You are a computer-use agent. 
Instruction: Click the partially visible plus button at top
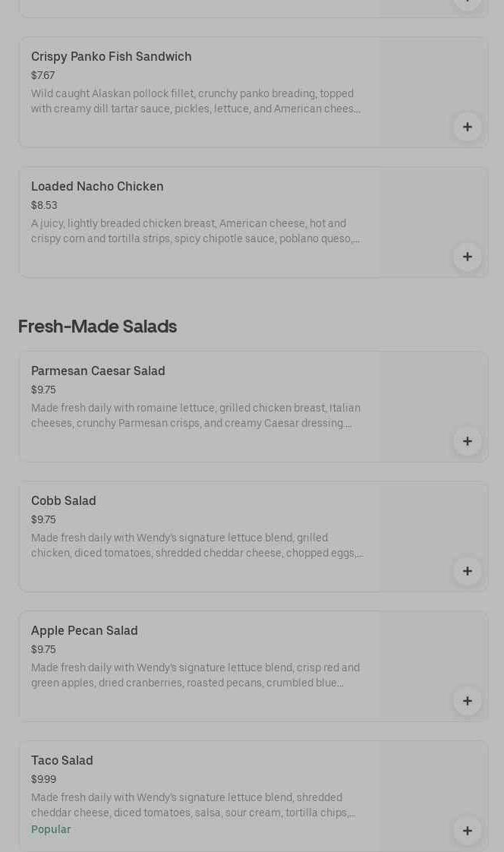click(x=467, y=4)
